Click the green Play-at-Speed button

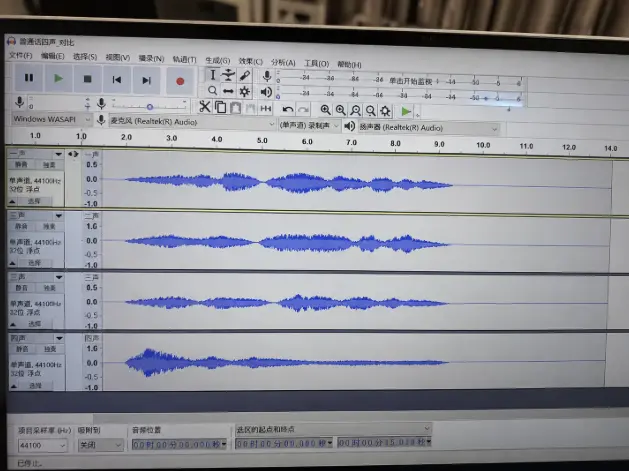coord(406,112)
